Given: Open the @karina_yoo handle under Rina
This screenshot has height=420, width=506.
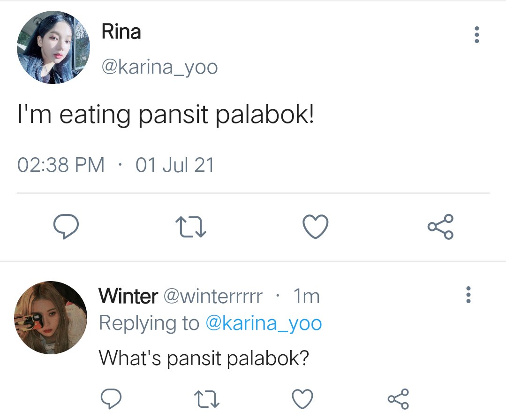Looking at the screenshot, I should [x=160, y=67].
